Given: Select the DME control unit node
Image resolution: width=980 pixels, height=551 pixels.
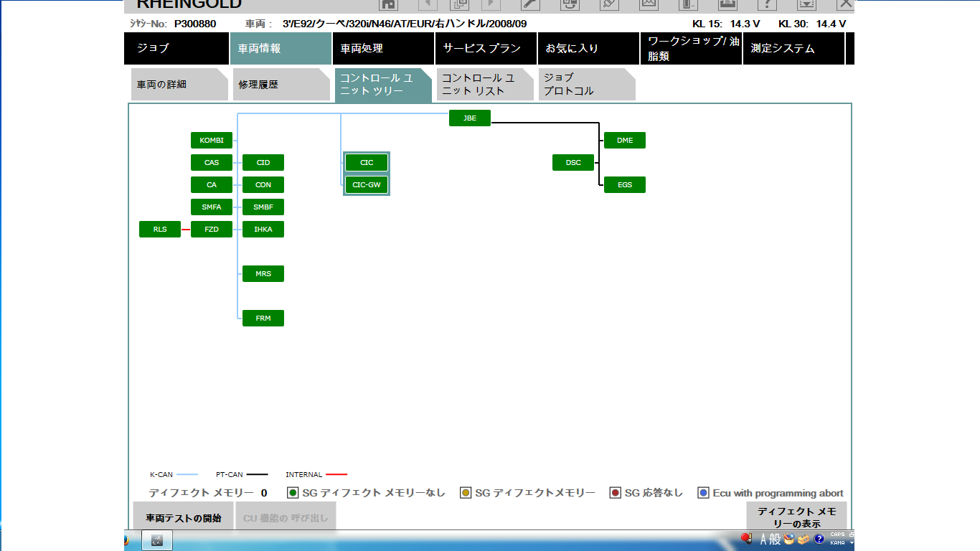Looking at the screenshot, I should click(625, 141).
